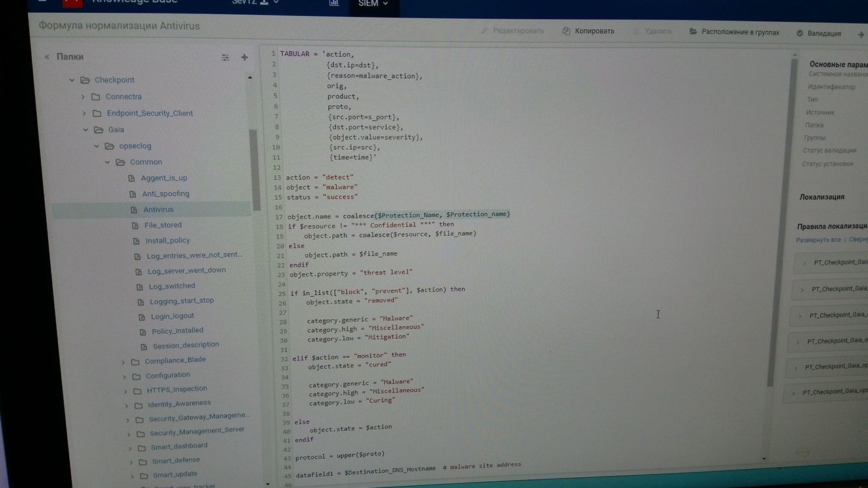Click Развернуть все link
Image resolution: width=868 pixels, height=488 pixels.
[818, 240]
